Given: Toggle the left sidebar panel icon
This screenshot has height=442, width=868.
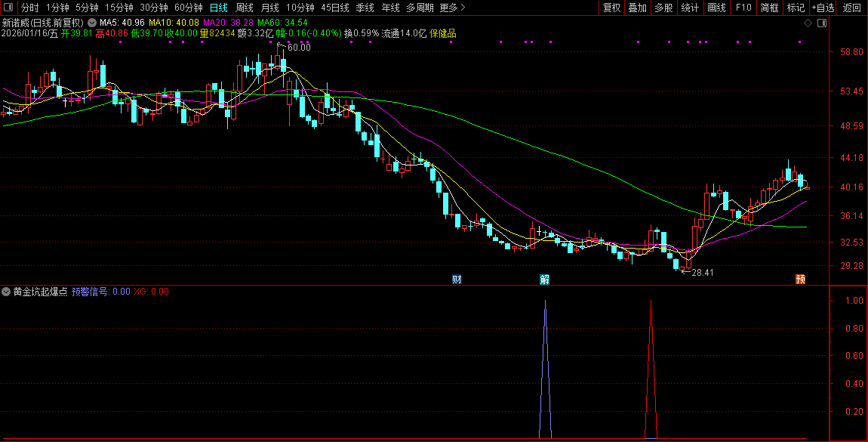Looking at the screenshot, I should tap(8, 8).
